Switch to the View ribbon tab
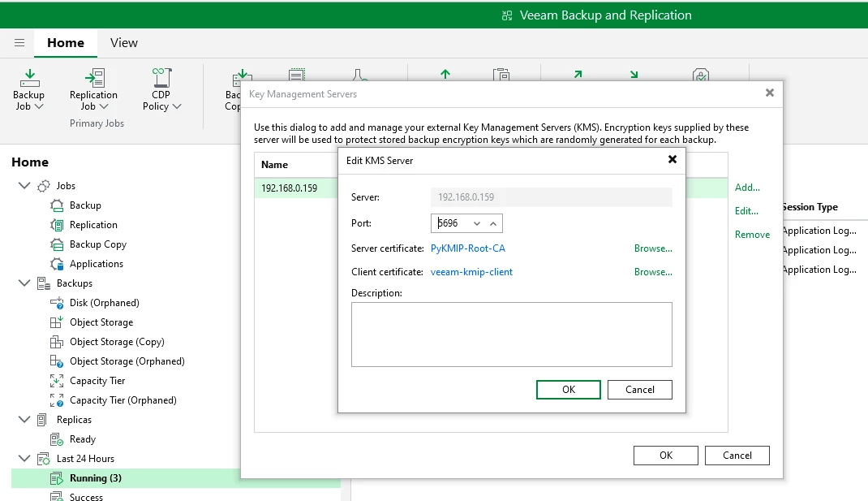The image size is (868, 501). [x=124, y=43]
